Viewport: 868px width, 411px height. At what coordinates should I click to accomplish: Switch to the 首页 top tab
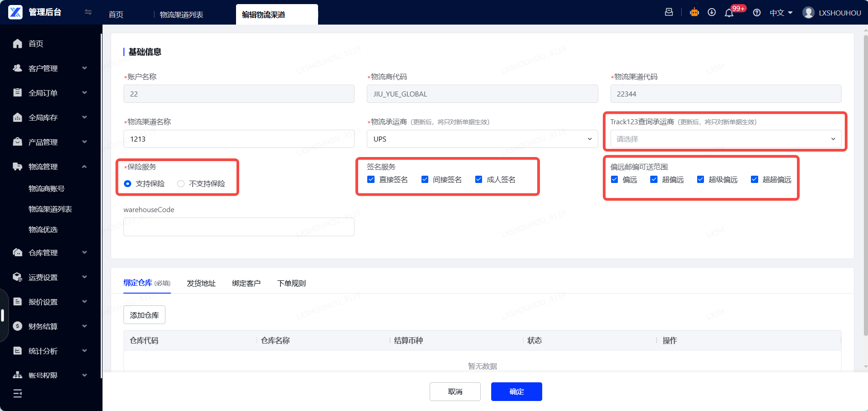tap(116, 15)
